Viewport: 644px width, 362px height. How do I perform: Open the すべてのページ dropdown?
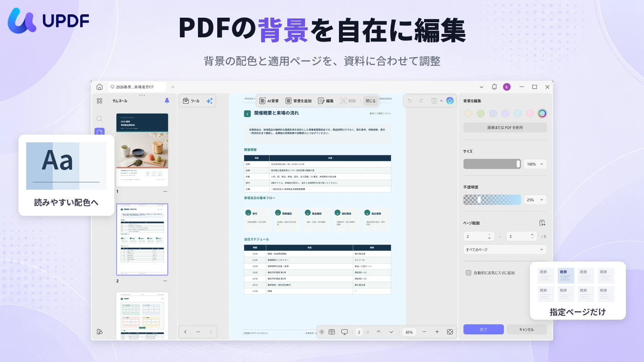(505, 250)
